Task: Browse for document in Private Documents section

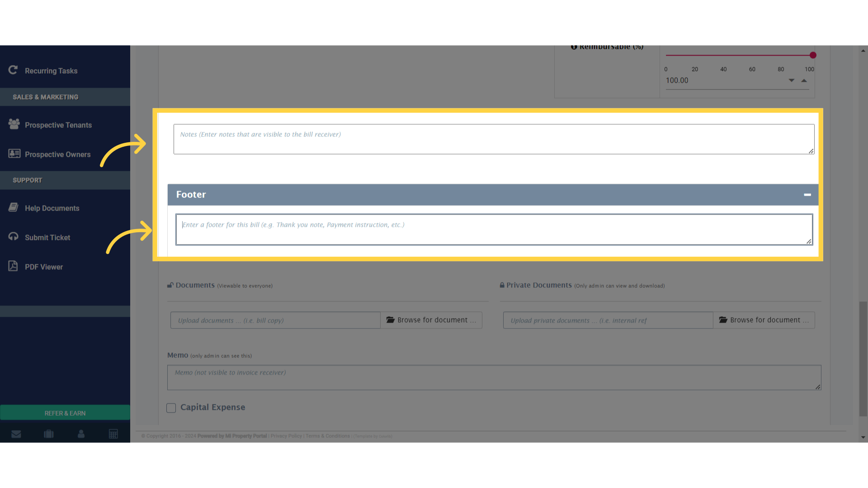Action: pos(764,320)
